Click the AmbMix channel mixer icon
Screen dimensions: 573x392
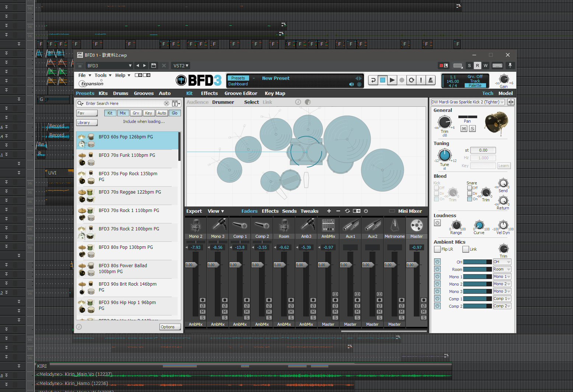pos(328,225)
